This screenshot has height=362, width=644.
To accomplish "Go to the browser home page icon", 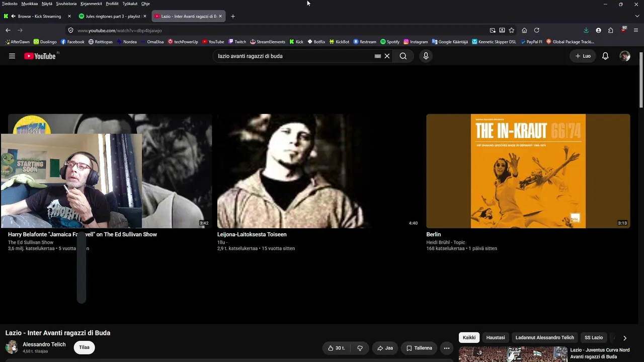I will click(524, 30).
